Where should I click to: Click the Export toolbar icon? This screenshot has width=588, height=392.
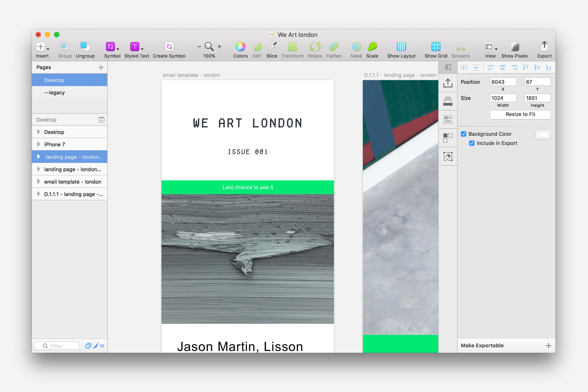tap(544, 46)
